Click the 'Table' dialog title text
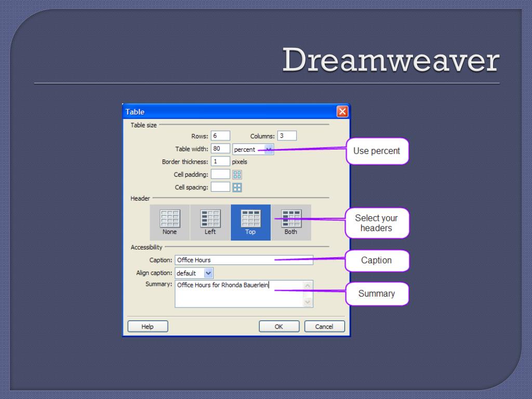The height and width of the screenshot is (399, 532). (x=135, y=112)
